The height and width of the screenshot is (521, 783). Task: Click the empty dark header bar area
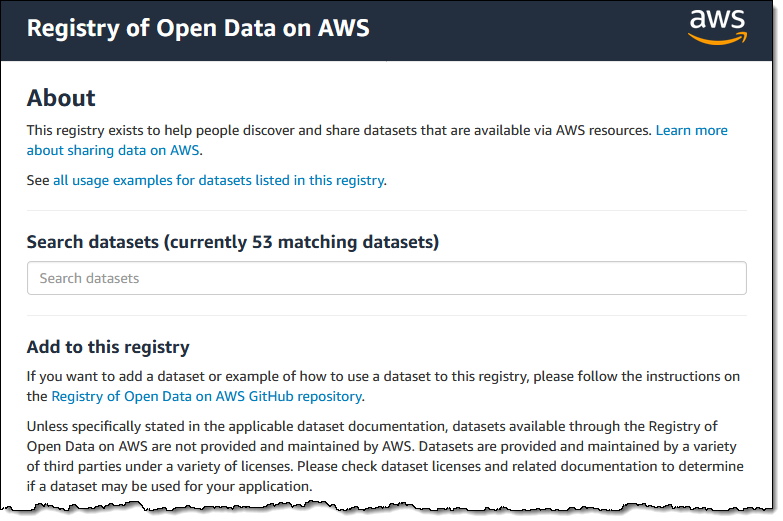click(520, 28)
